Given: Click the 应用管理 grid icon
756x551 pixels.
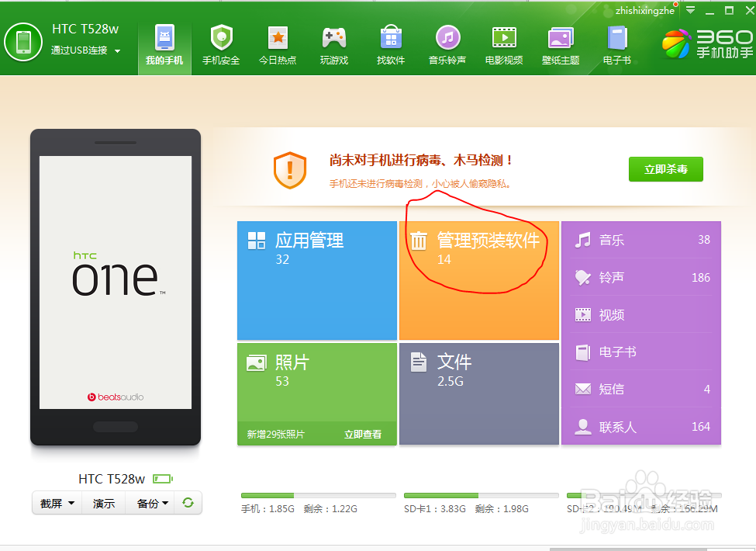Looking at the screenshot, I should pos(257,241).
